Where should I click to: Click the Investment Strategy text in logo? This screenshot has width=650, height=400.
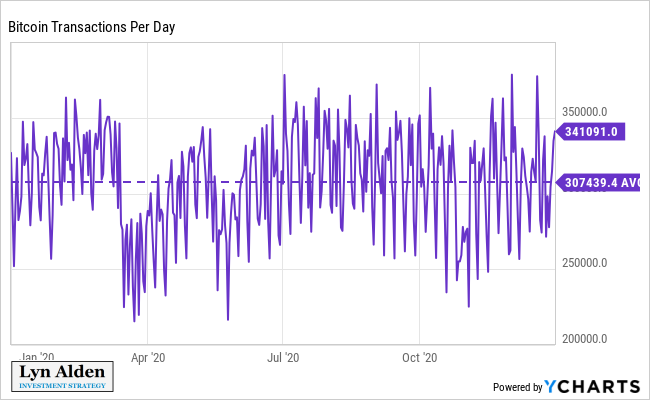coord(62,384)
